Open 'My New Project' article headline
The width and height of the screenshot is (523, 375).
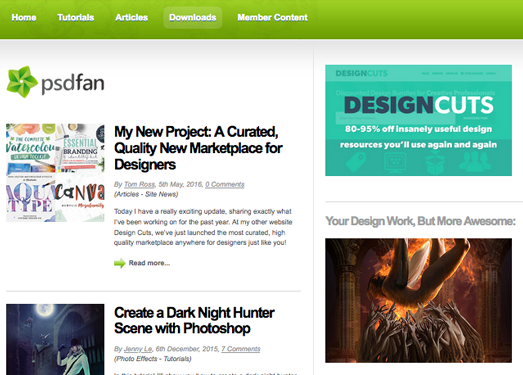click(x=198, y=148)
